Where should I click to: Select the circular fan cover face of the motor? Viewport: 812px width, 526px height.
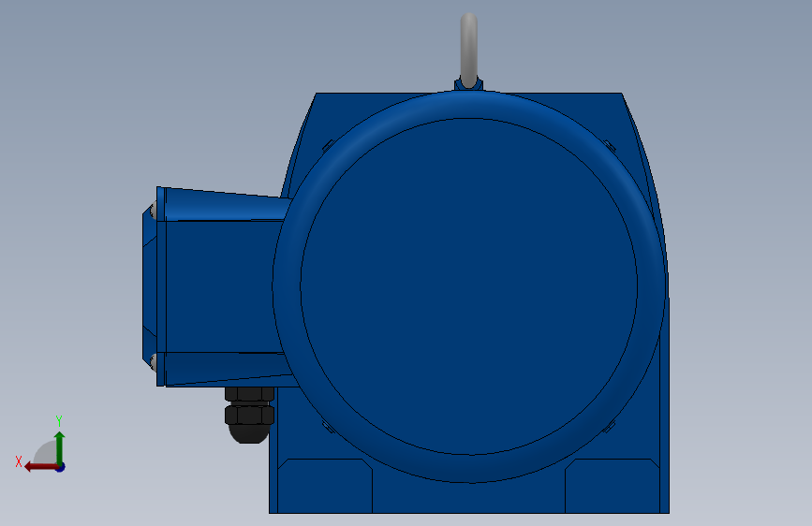pos(468,286)
